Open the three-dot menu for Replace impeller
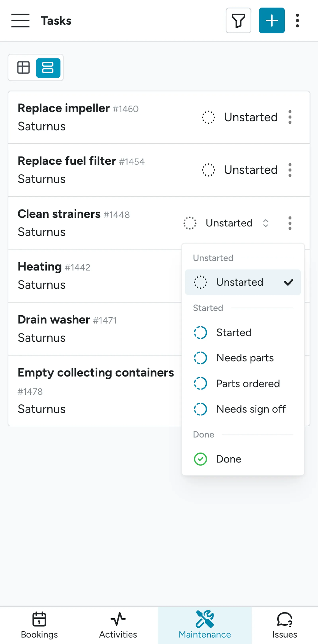This screenshot has width=318, height=644. coord(290,117)
